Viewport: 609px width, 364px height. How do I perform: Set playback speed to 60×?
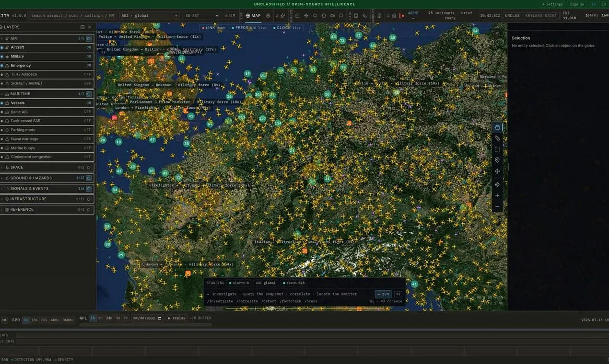coord(44,320)
